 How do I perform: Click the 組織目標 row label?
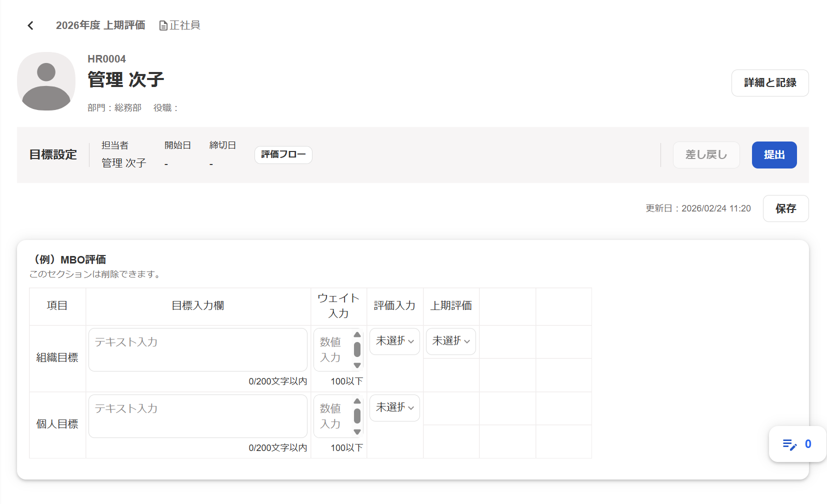pyautogui.click(x=57, y=357)
